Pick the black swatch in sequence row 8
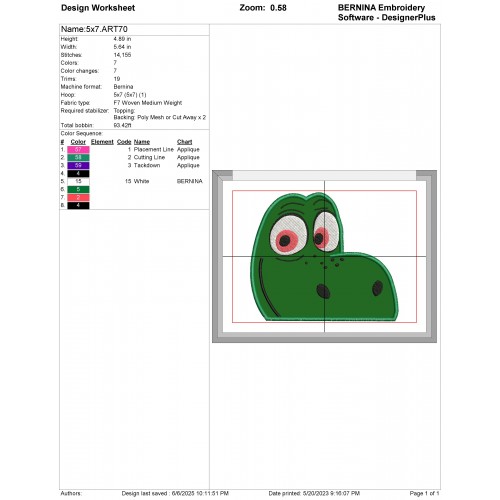The image size is (500, 500). [78, 206]
